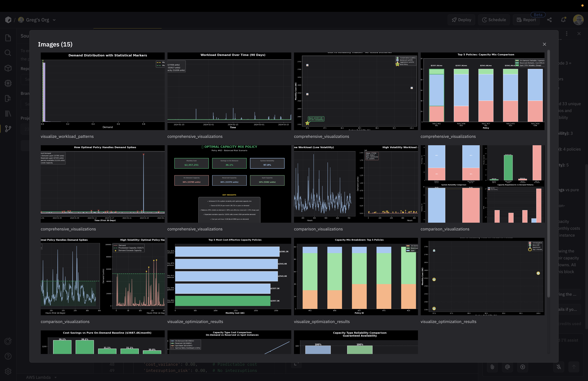This screenshot has width=588, height=381.
Task: Open the Search panel from the left sidebar
Action: (x=8, y=53)
